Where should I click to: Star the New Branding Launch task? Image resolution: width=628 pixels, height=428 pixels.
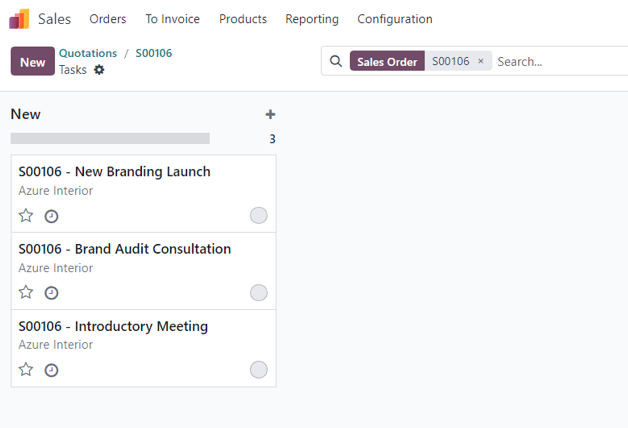[x=26, y=215]
